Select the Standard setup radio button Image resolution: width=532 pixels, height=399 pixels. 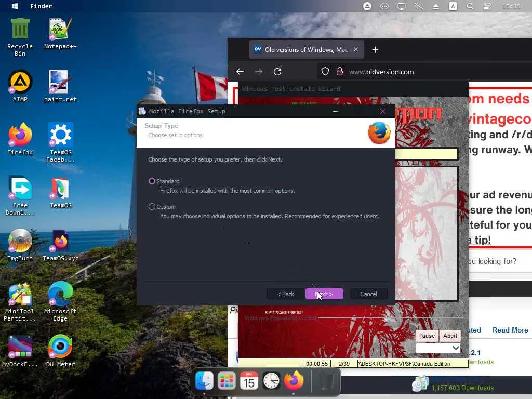152,181
